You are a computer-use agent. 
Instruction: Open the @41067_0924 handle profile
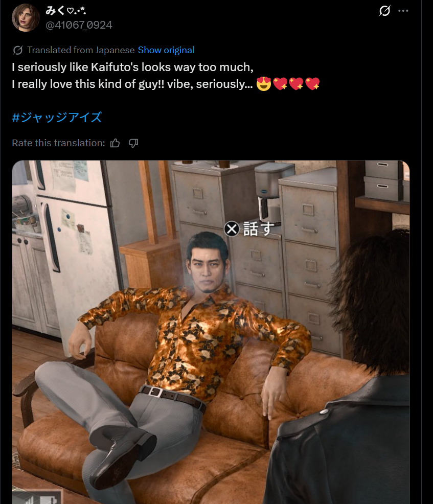point(79,25)
